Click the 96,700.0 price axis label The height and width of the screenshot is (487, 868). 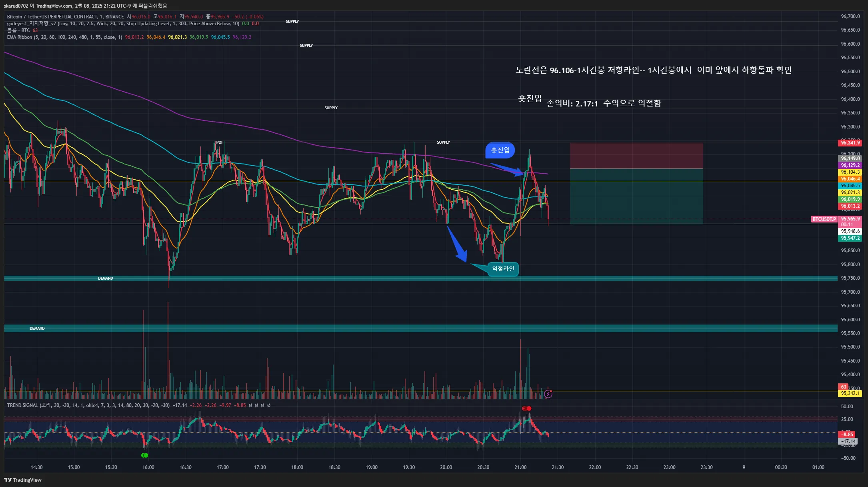point(850,16)
